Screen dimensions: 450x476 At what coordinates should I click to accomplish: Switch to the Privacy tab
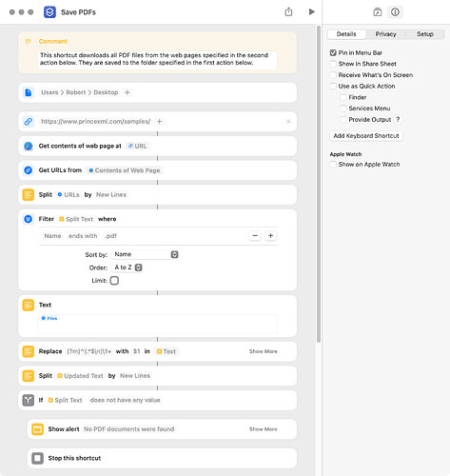385,34
